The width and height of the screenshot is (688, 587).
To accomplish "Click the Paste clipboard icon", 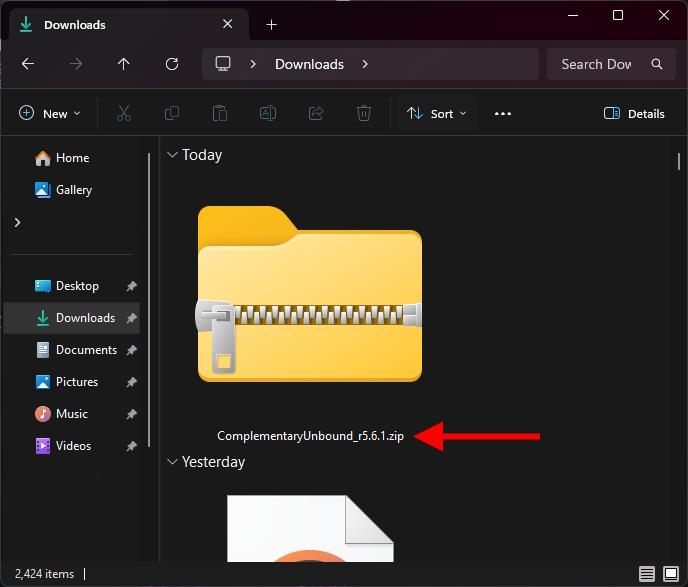I will point(220,114).
